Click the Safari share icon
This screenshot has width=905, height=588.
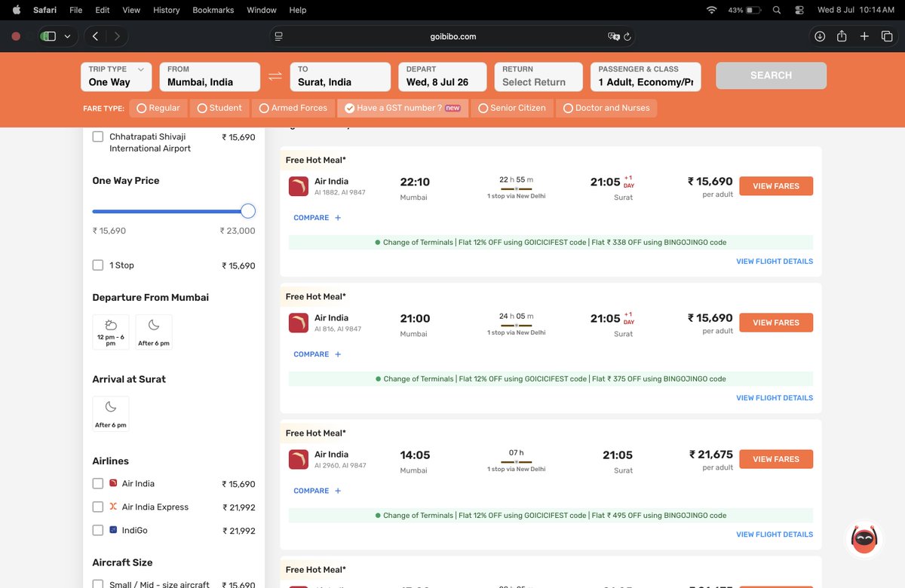click(x=842, y=36)
